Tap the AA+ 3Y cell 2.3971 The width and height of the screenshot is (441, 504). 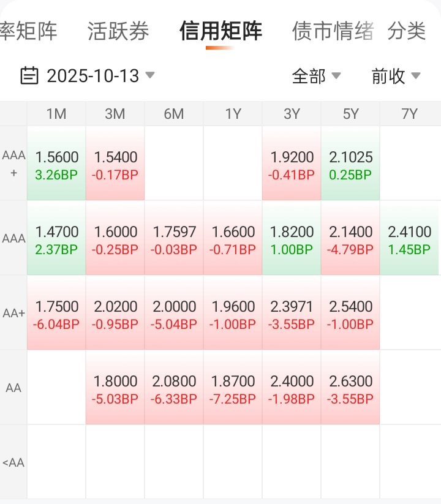click(x=292, y=314)
